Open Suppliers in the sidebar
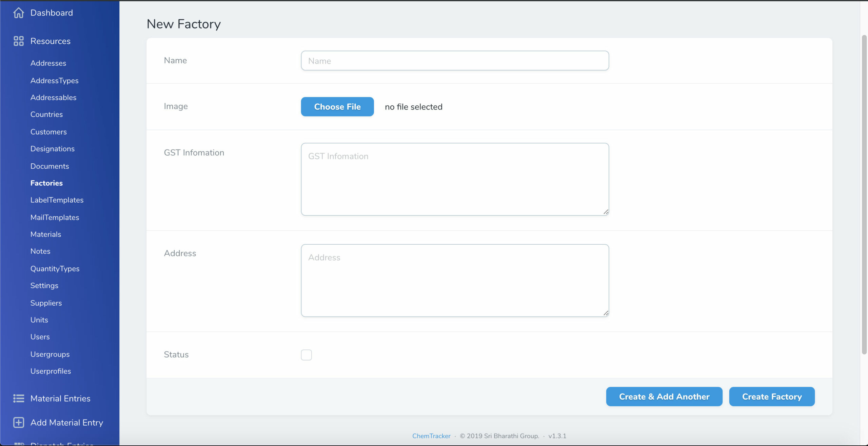This screenshot has width=868, height=446. click(46, 303)
